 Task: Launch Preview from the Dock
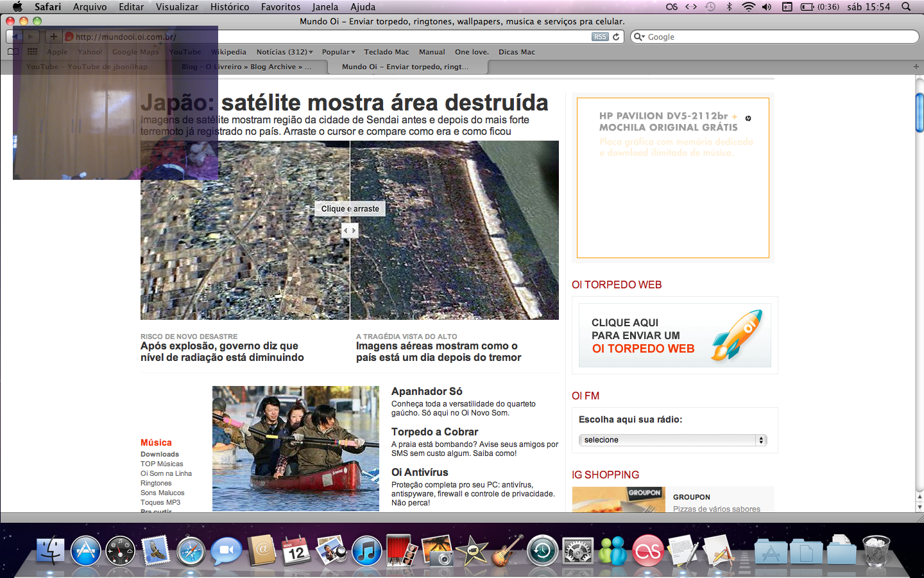tap(331, 551)
